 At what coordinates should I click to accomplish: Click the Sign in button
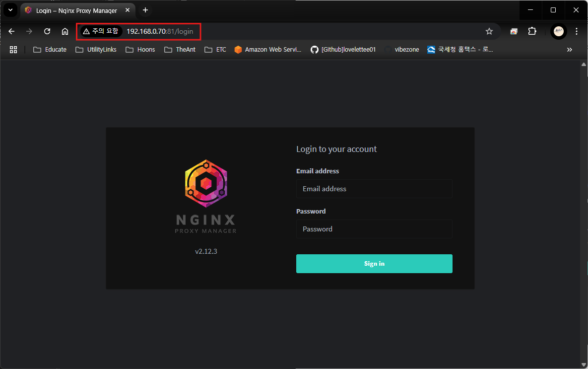click(374, 264)
